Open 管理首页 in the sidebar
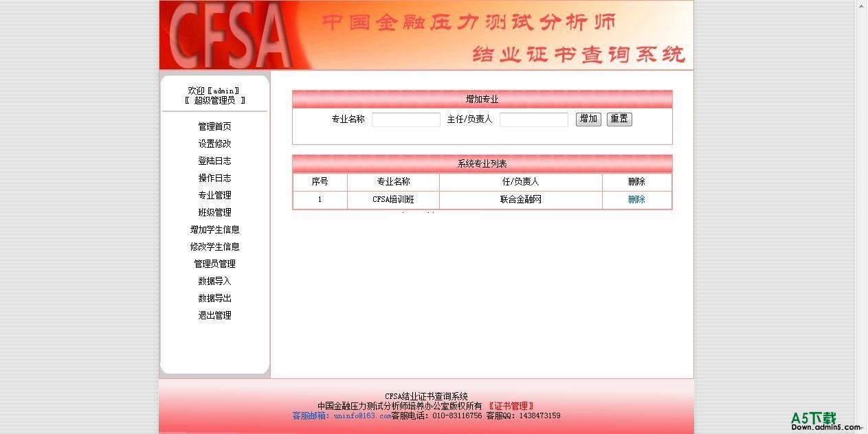Screen dimensions: 868x434 point(214,126)
